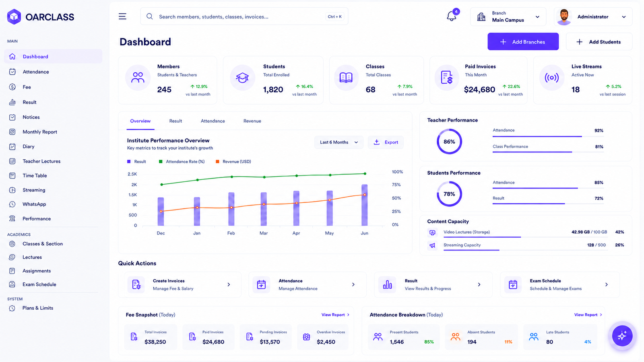The image size is (644, 362).
Task: Open notifications bell icon
Action: [x=452, y=16]
